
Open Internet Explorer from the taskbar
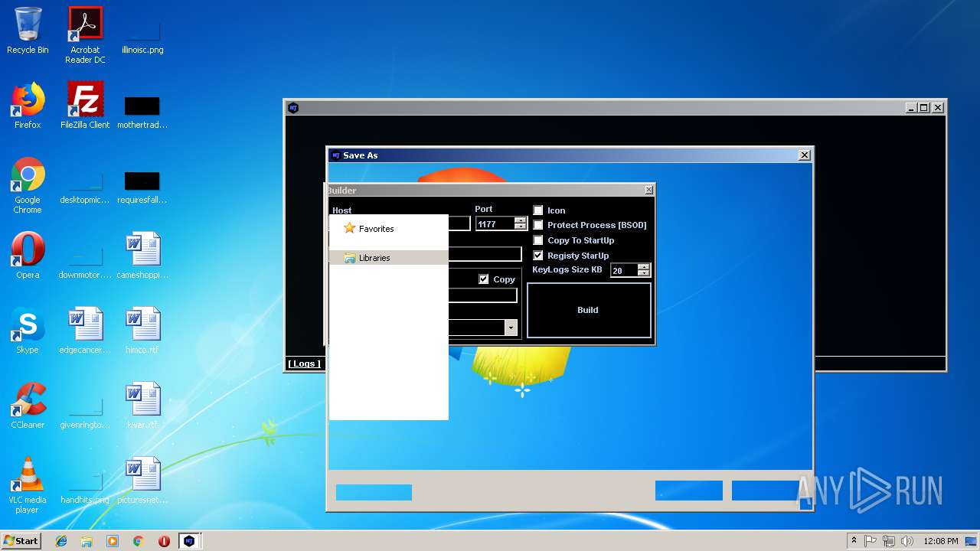pyautogui.click(x=61, y=541)
